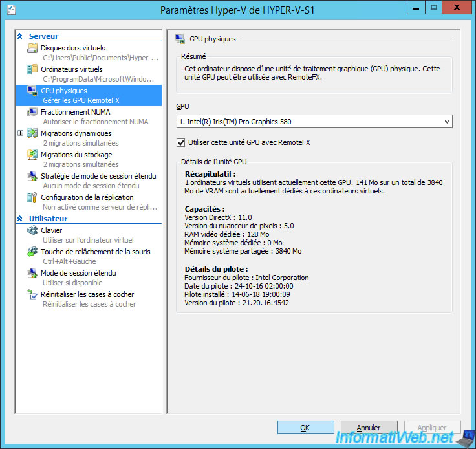This screenshot has height=449, width=476.
Task: Click the Gérer les GPU RemoteFX subtitle
Action: click(x=81, y=100)
